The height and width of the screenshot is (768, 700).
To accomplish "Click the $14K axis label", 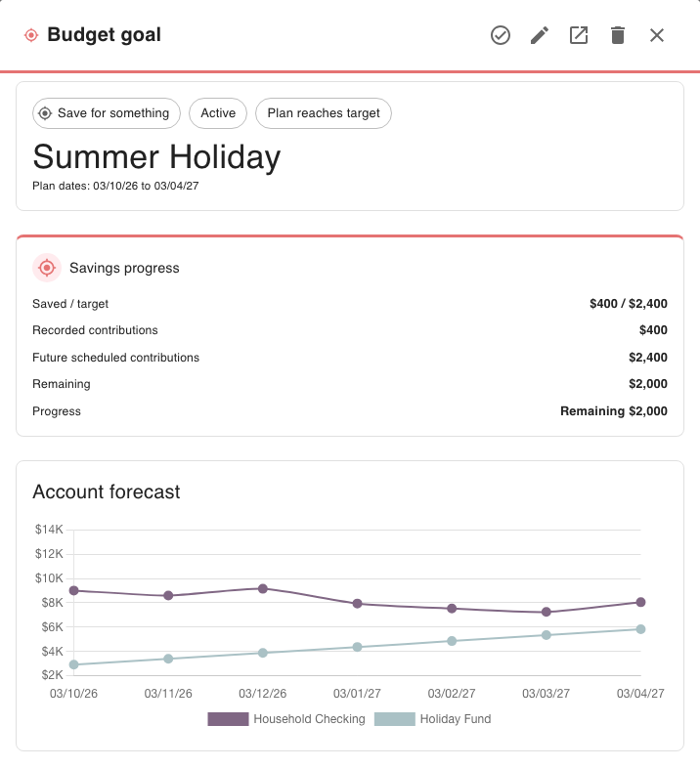I will [49, 530].
